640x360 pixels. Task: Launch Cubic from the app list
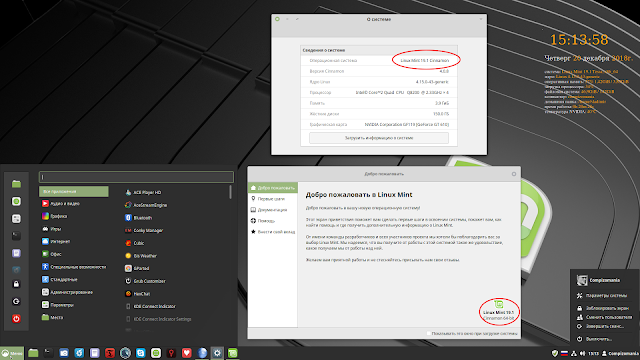[x=135, y=243]
